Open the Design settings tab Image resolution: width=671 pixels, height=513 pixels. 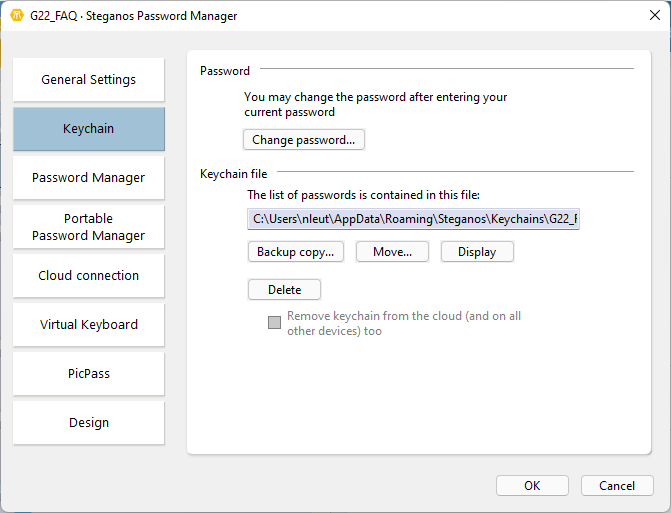point(89,423)
